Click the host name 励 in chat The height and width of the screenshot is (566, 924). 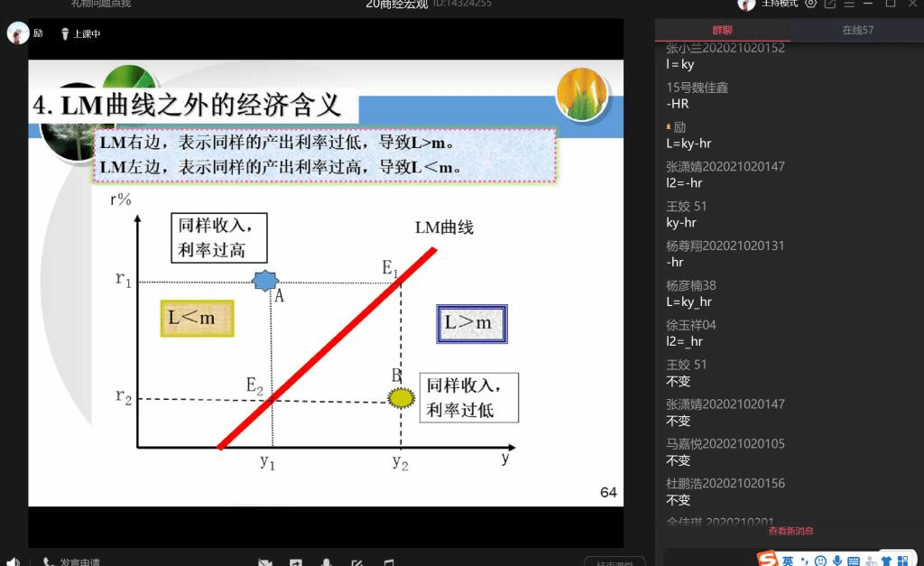tap(679, 127)
